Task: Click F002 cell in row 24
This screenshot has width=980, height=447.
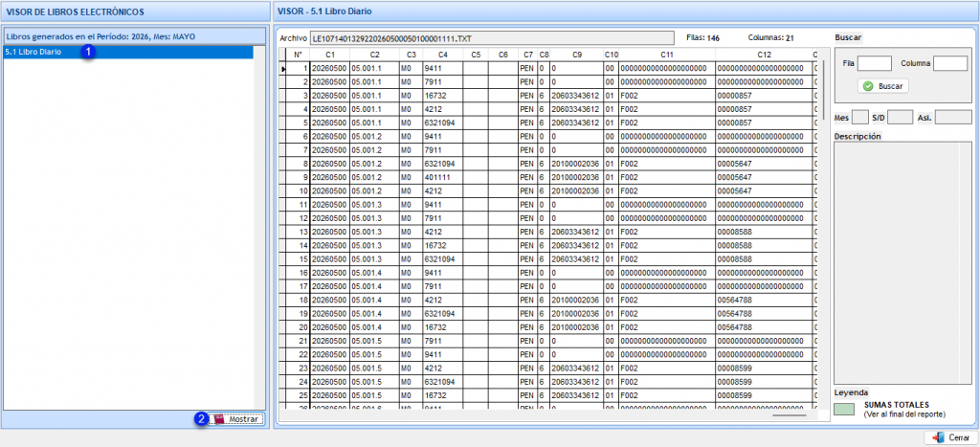Action: coord(667,382)
